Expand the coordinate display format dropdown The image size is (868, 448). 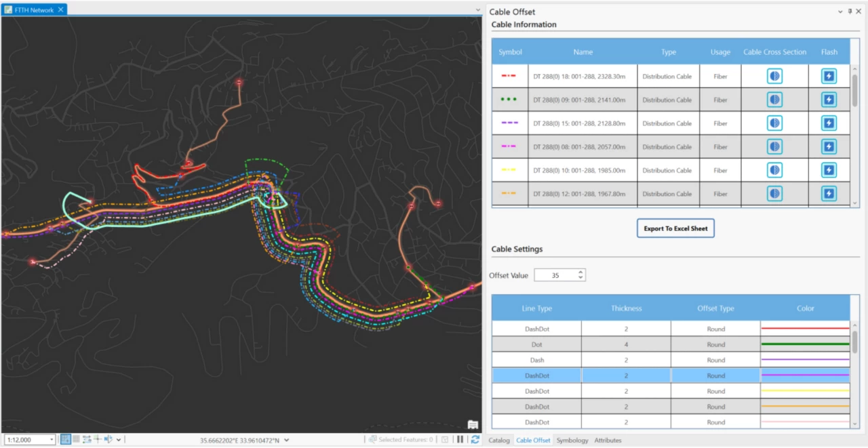[x=287, y=441]
